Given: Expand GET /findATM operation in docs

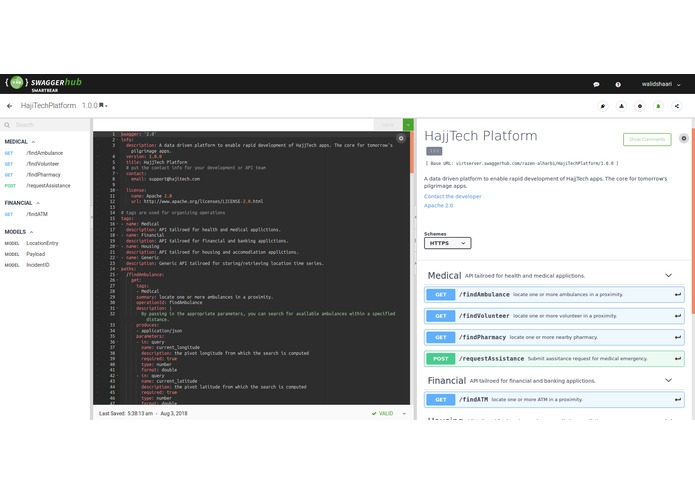Looking at the screenshot, I should (554, 399).
